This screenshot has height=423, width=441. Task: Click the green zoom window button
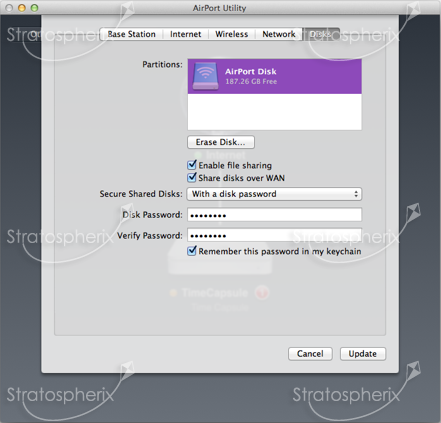click(x=34, y=8)
